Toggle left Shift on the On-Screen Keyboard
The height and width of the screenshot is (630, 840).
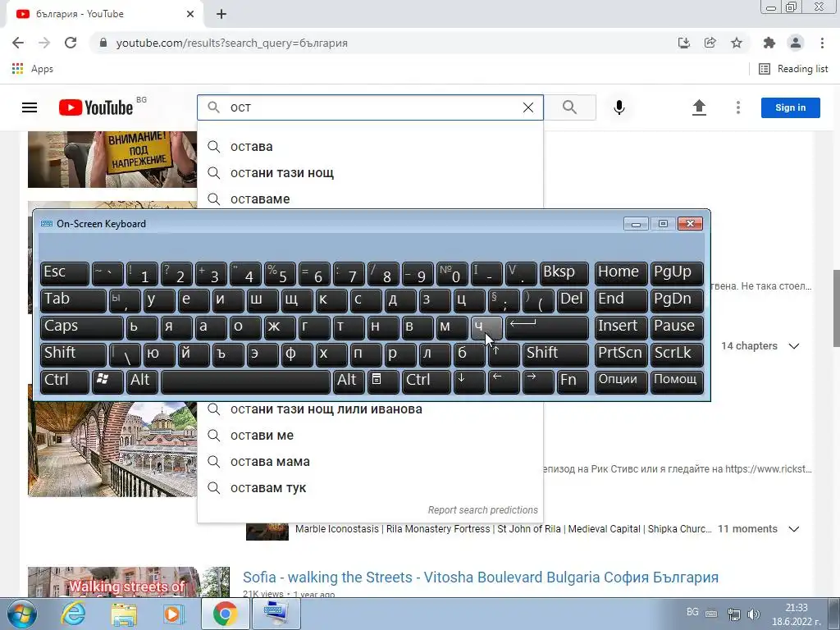click(x=73, y=354)
